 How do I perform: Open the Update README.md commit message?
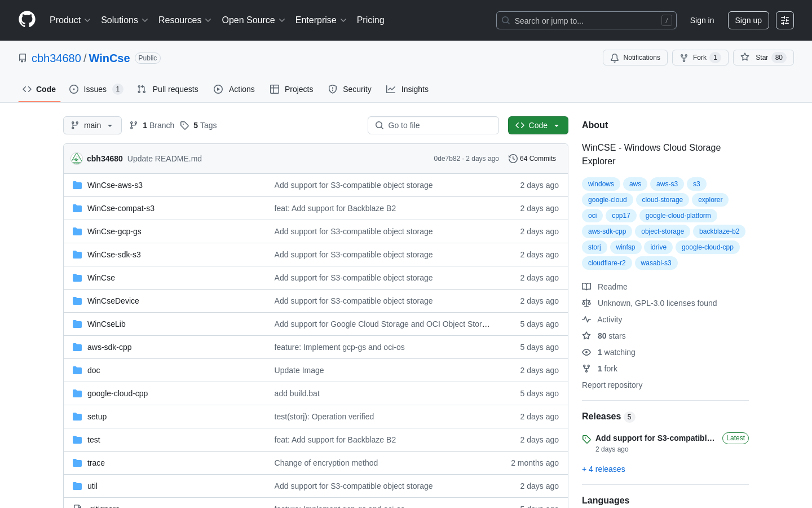(x=165, y=159)
